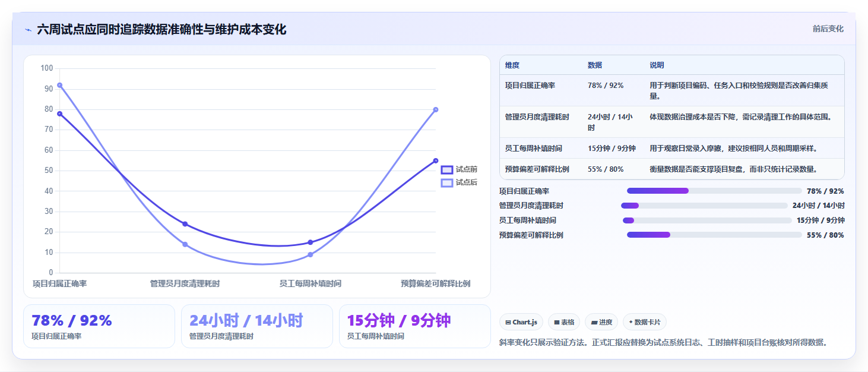Click the 员工每周补填时间 progress bar
Viewport: 868px width, 372px height.
click(707, 220)
